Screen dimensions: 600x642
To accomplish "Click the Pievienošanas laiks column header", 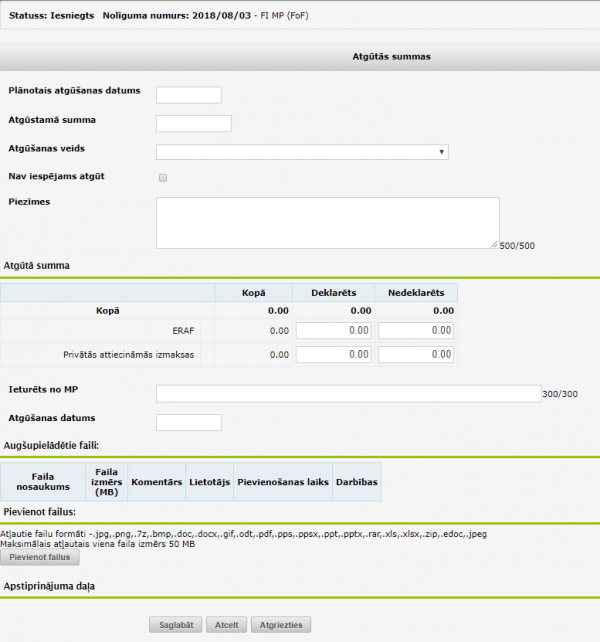I will pos(283,482).
